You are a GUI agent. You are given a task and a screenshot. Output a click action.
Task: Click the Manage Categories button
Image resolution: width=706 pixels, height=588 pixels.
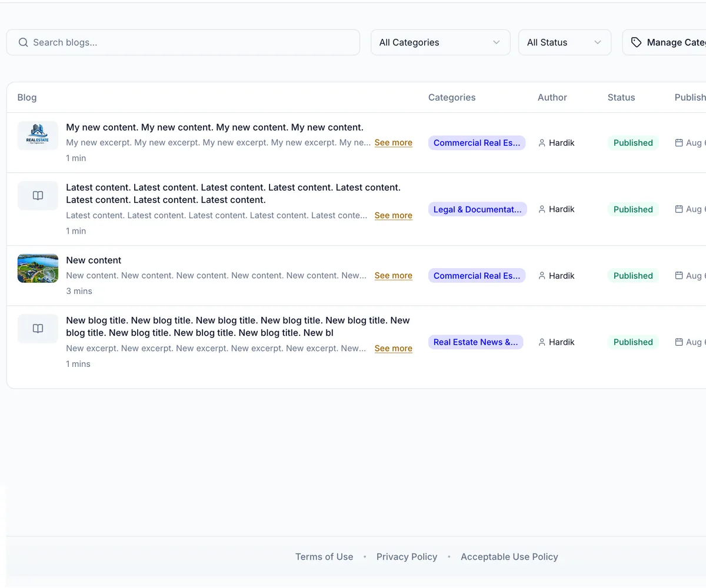[664, 42]
